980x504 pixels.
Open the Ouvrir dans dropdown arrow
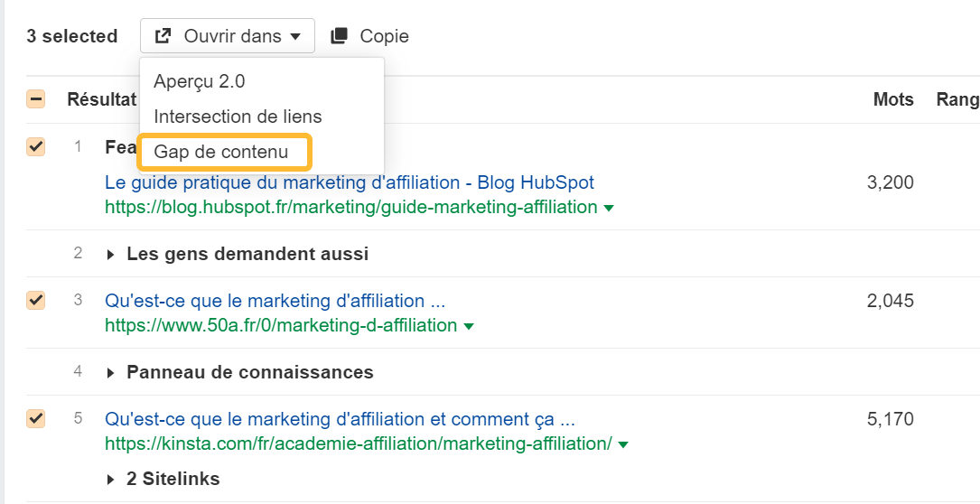[295, 37]
